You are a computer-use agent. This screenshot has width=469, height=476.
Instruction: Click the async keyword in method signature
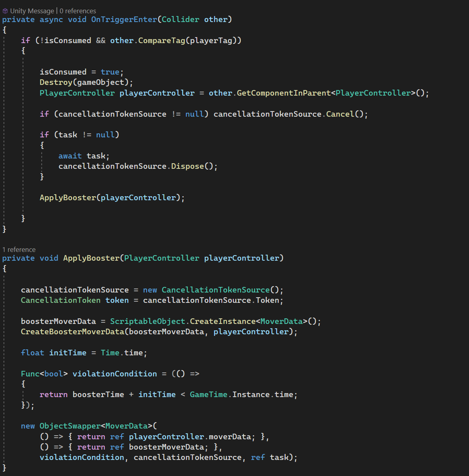click(x=51, y=19)
